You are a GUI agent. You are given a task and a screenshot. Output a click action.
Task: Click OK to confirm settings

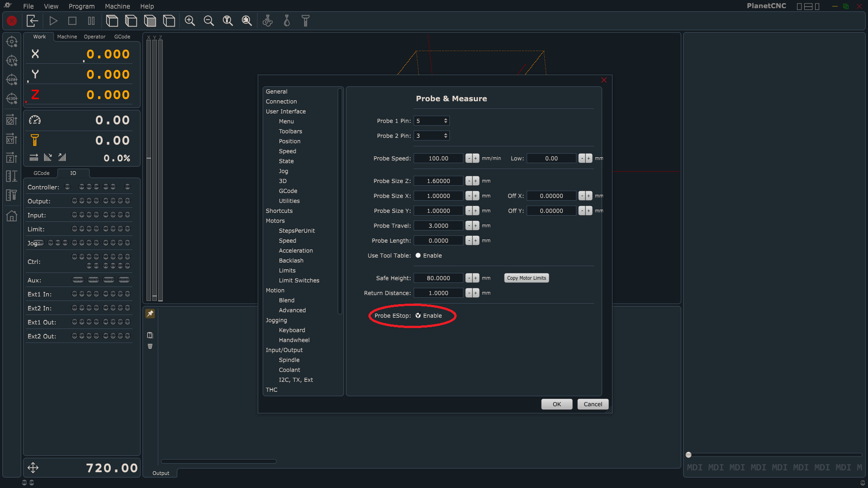[x=557, y=404]
